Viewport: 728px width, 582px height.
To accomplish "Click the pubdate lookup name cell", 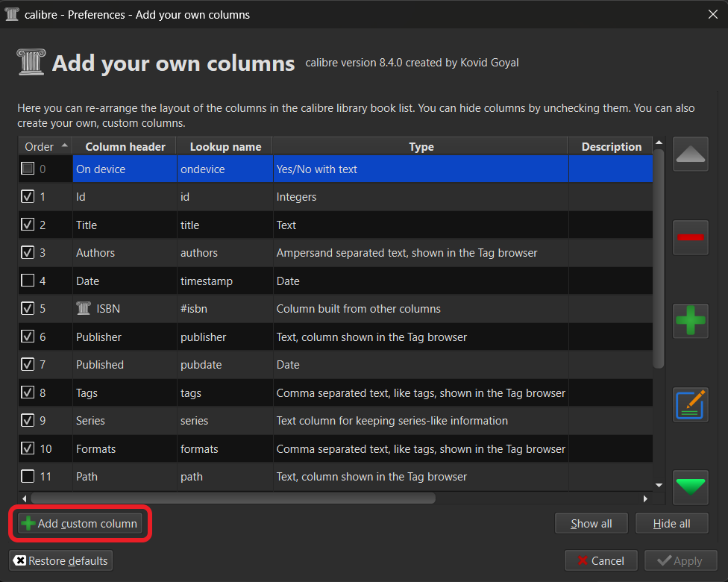I will [225, 365].
